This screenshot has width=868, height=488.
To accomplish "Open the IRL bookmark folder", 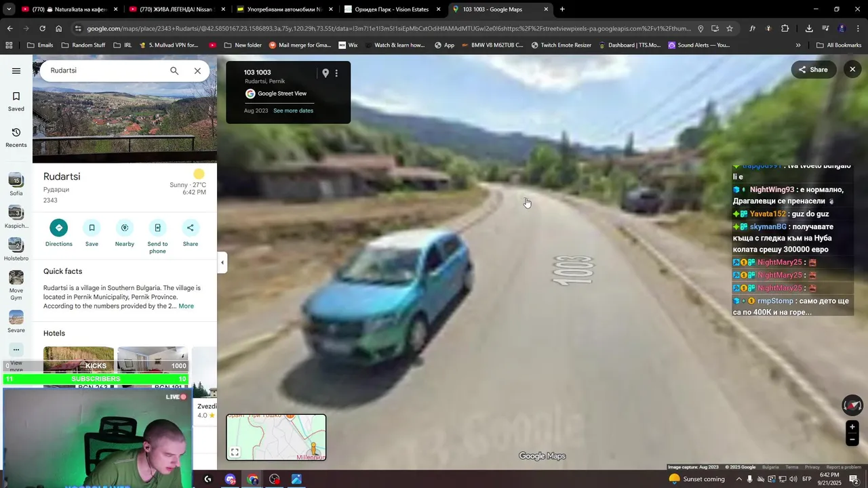I will pyautogui.click(x=123, y=45).
